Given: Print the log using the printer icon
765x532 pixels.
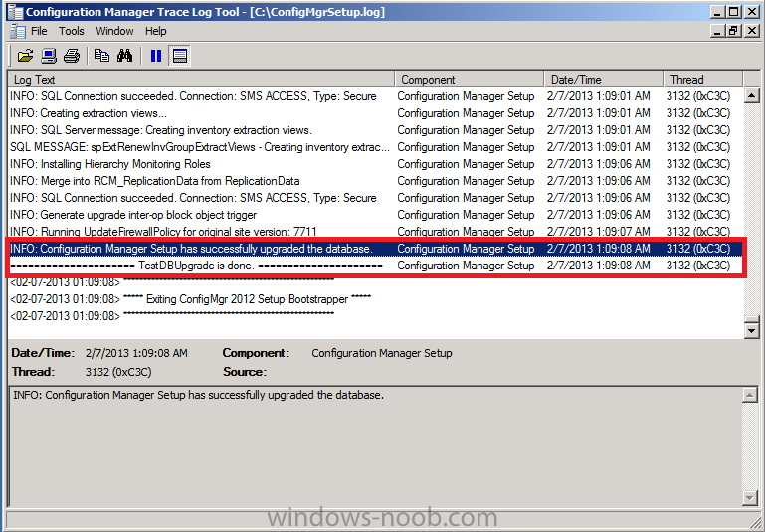Looking at the screenshot, I should [72, 56].
